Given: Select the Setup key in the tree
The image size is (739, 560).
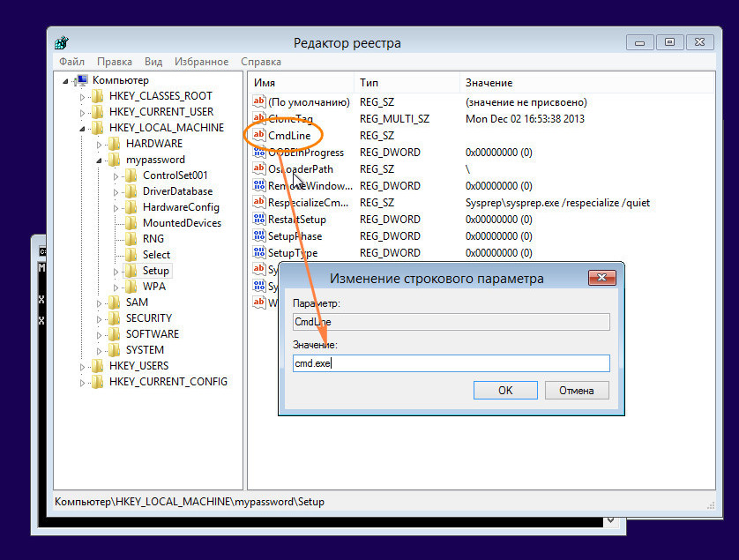Looking at the screenshot, I should click(x=156, y=271).
